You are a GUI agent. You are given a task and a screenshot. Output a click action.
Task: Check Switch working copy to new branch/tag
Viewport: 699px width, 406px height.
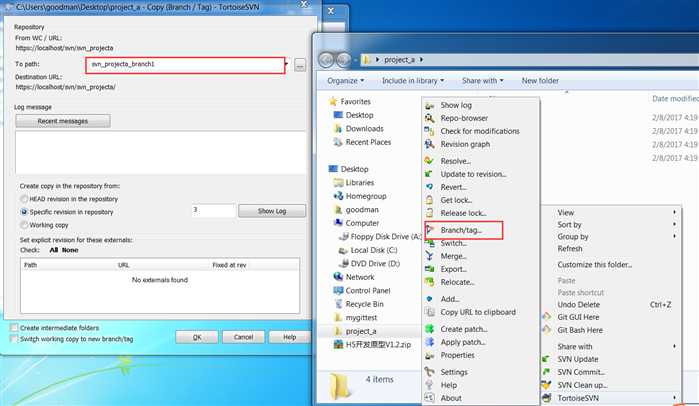(x=14, y=339)
